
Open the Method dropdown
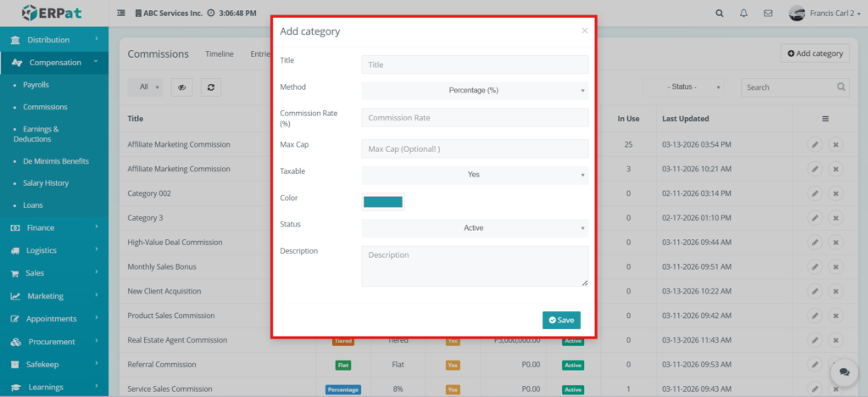[x=475, y=90]
